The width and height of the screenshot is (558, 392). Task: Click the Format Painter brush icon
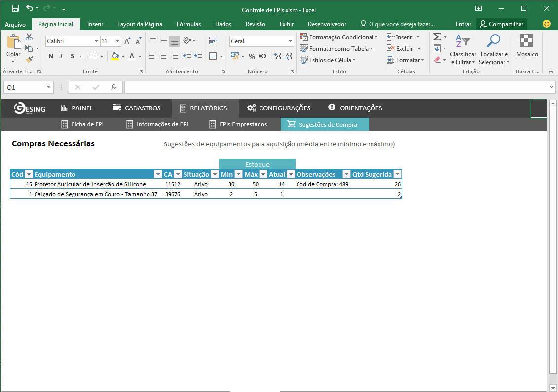coord(29,60)
